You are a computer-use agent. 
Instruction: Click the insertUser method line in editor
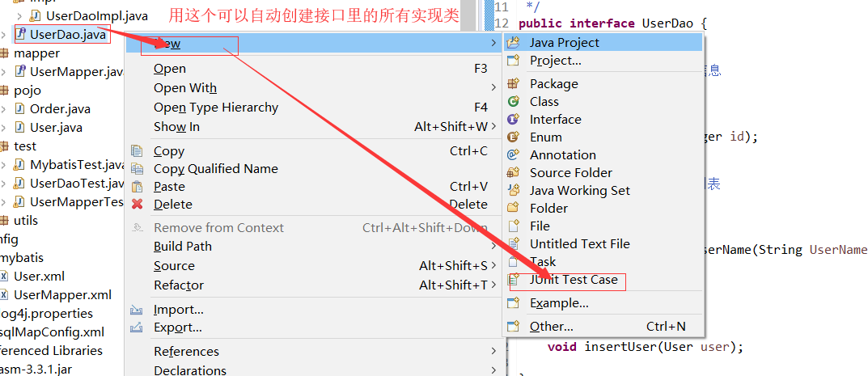click(x=645, y=348)
